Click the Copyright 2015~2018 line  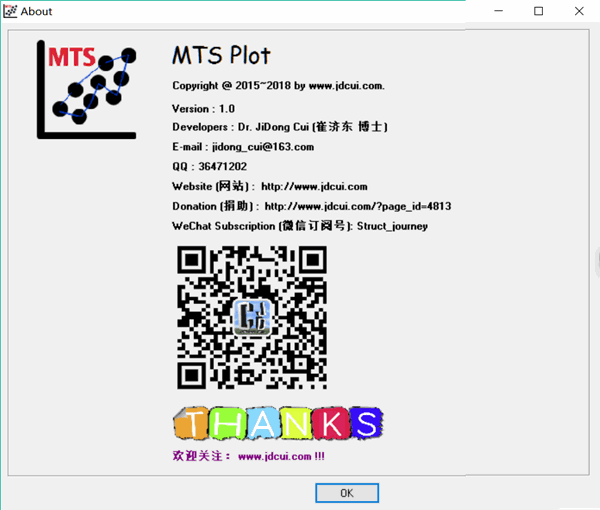tap(278, 86)
